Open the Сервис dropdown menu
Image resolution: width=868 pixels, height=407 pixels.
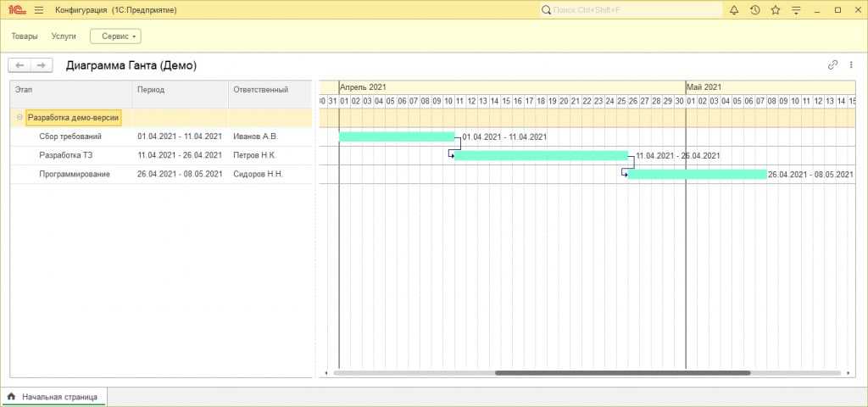pyautogui.click(x=115, y=36)
